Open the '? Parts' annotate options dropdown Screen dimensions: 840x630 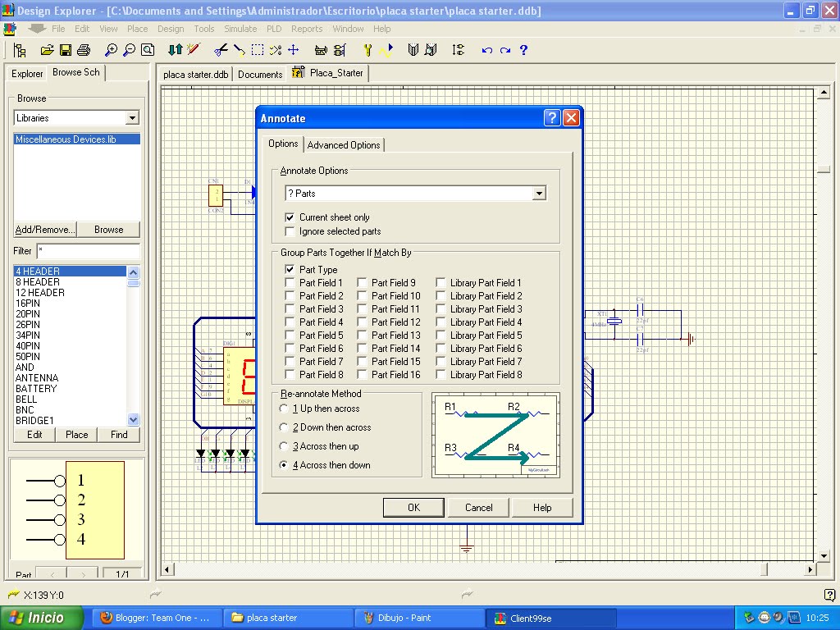click(539, 194)
